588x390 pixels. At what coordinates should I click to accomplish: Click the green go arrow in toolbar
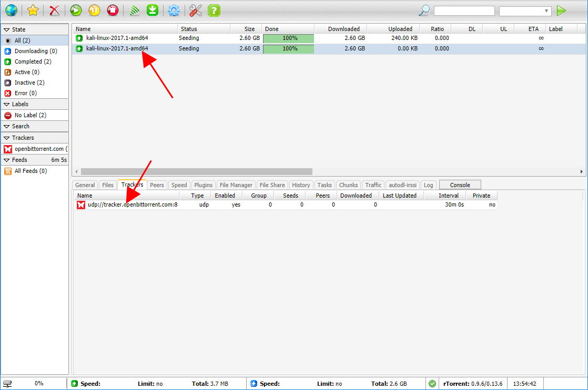click(x=561, y=11)
